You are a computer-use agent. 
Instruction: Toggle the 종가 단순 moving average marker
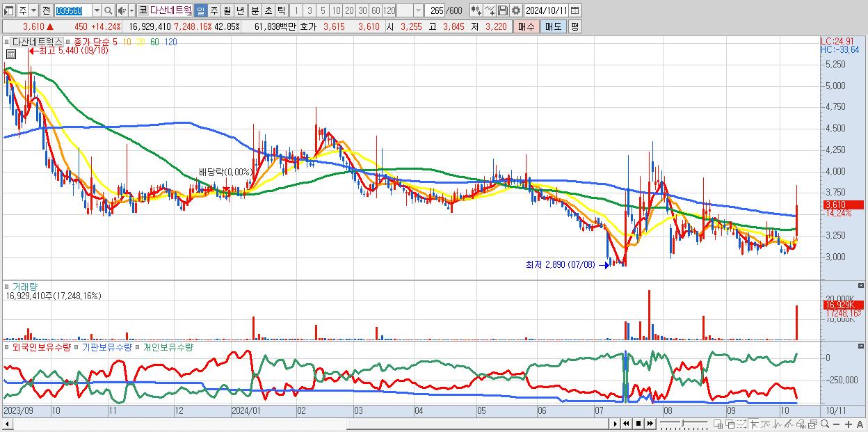point(67,42)
